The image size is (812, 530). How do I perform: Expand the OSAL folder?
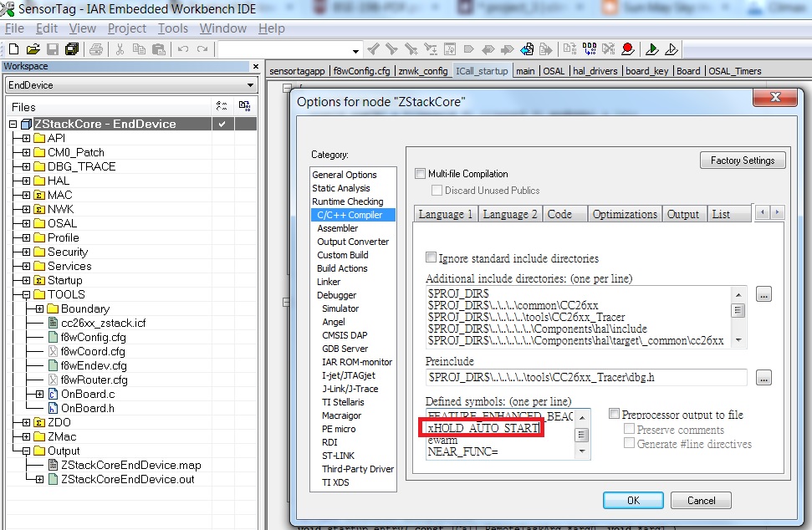(26, 223)
